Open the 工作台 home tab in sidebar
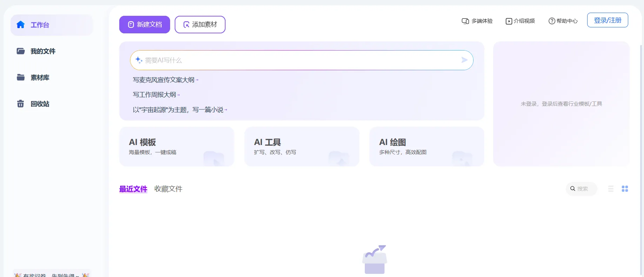This screenshot has height=277, width=644. point(52,25)
